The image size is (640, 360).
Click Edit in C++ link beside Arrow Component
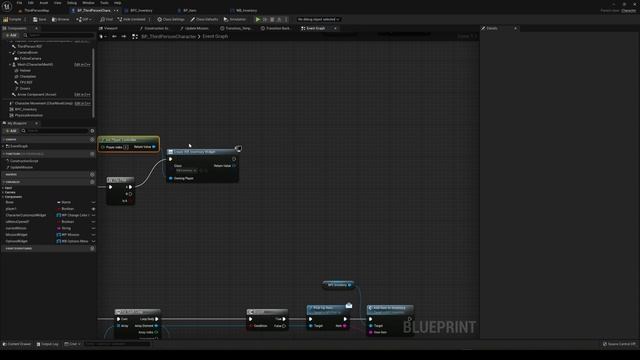tap(82, 94)
